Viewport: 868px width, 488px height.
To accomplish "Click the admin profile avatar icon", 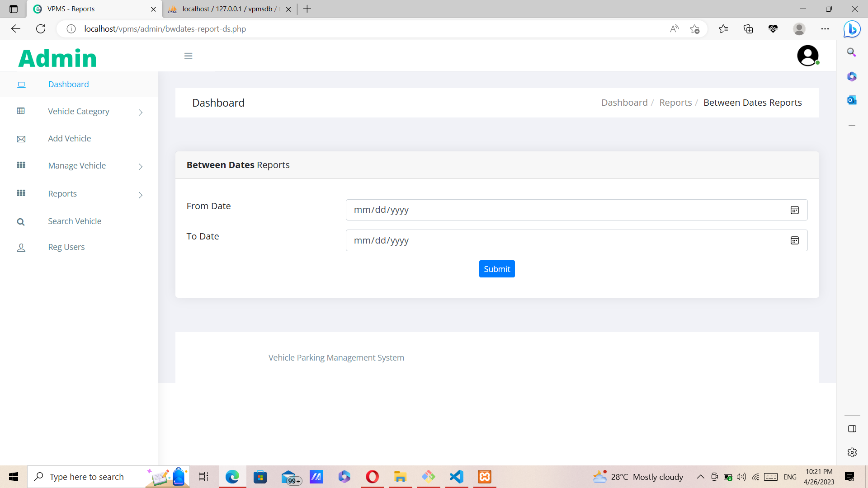I will pyautogui.click(x=808, y=55).
